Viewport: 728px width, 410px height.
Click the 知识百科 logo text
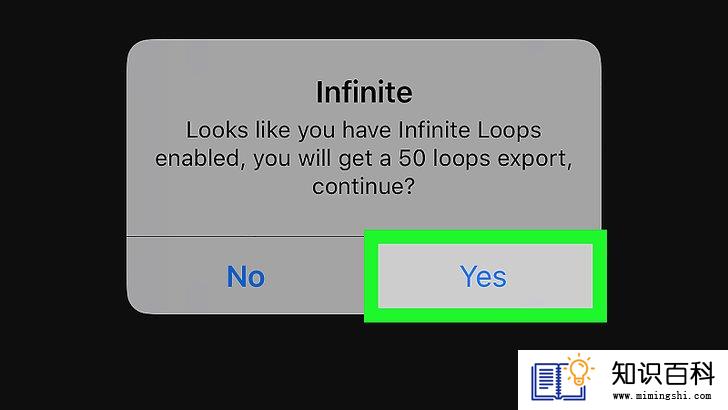point(663,373)
